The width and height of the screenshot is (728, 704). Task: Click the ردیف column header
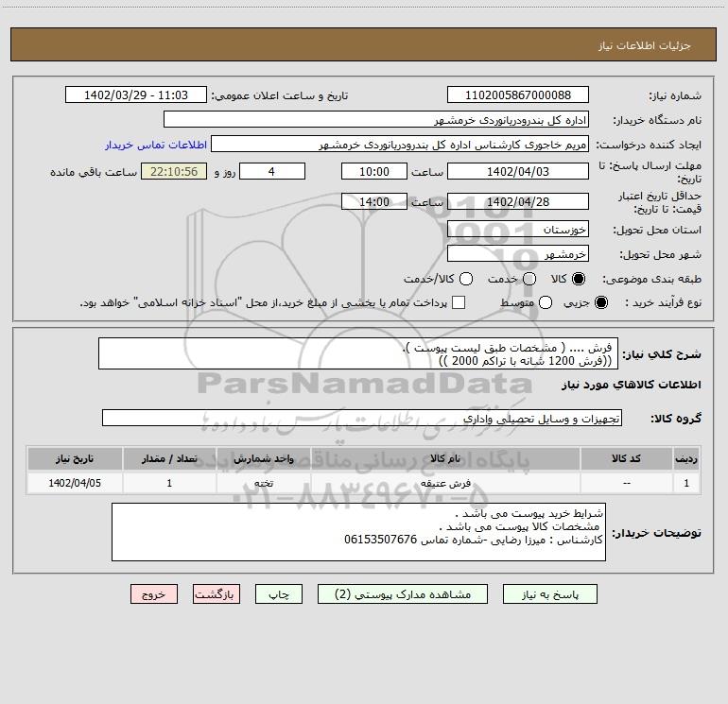tap(686, 458)
